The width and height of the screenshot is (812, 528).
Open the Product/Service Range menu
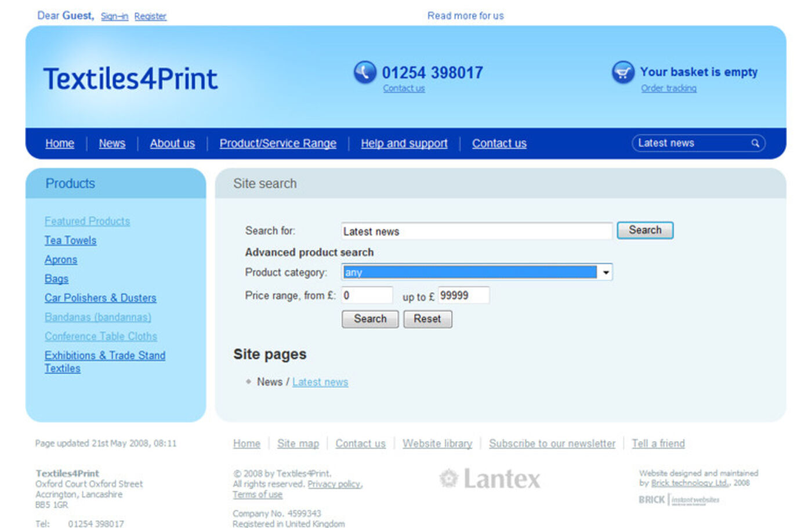click(278, 143)
